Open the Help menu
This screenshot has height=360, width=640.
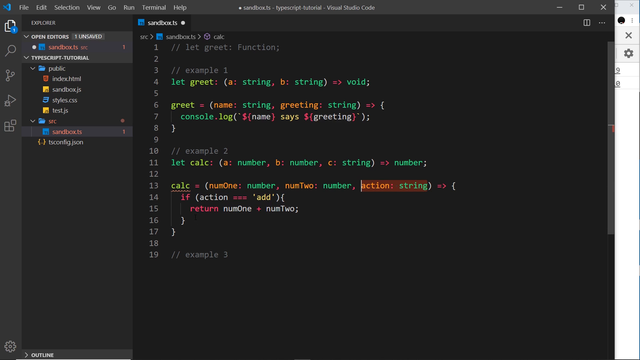click(180, 7)
